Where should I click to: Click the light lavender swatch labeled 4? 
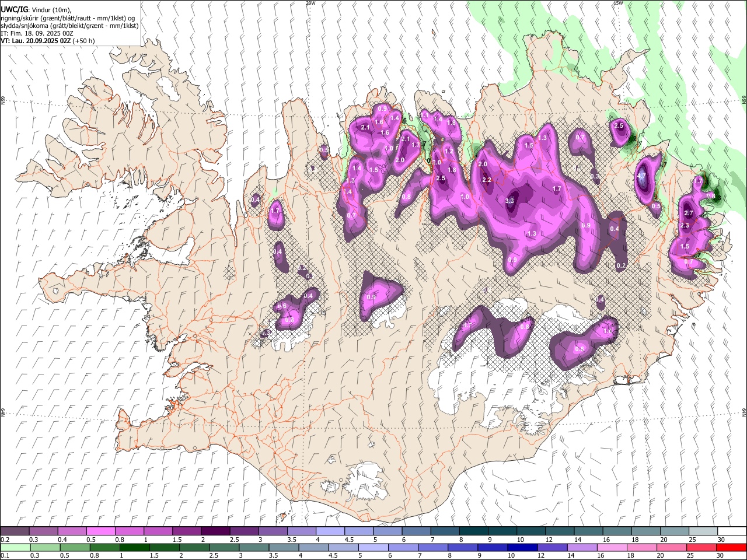[x=330, y=531]
